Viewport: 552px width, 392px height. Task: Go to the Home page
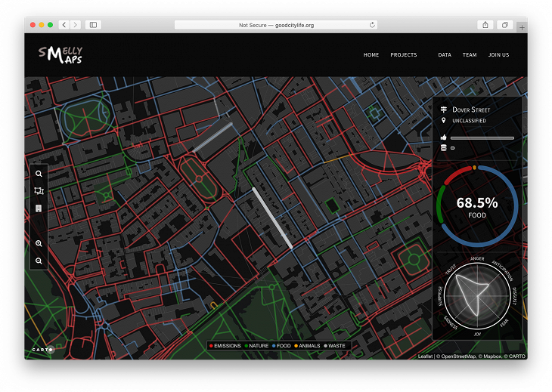coord(371,55)
